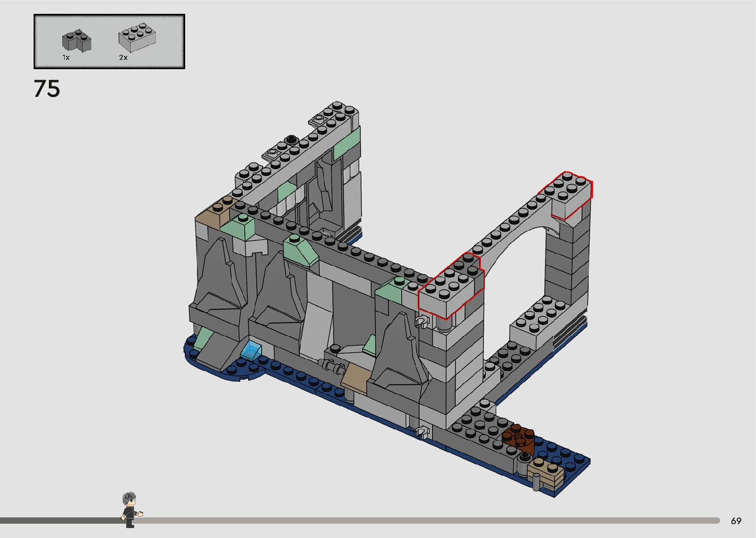This screenshot has width=756, height=538.
Task: Select the tan brick at the walkway end
Action: coord(545,471)
